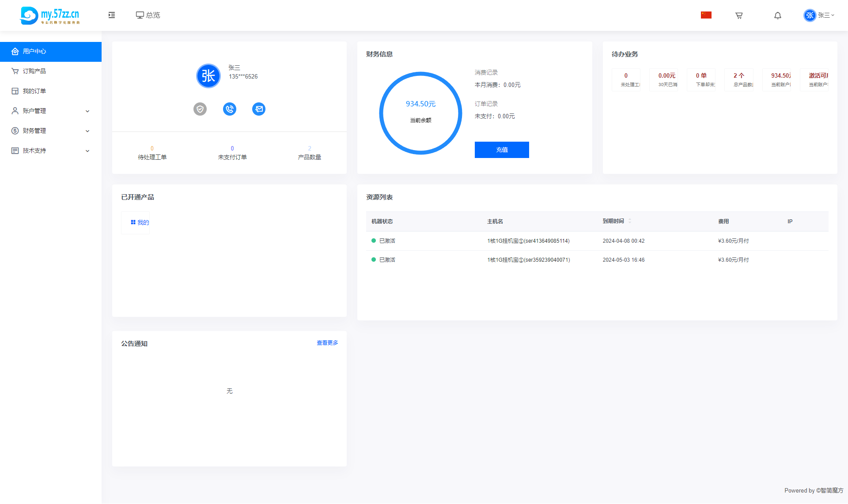Click the 查看更多 link in 公告通知

[x=327, y=343]
